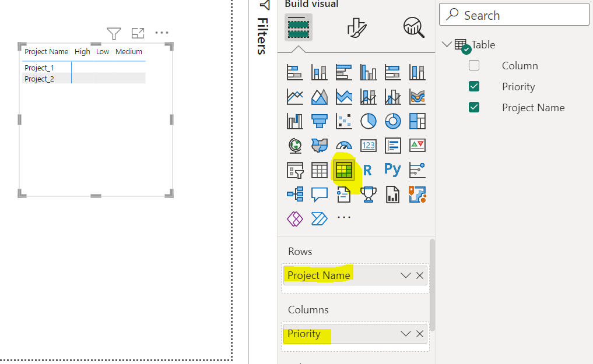
Task: Select line and clustered column chart visual
Action: (393, 97)
